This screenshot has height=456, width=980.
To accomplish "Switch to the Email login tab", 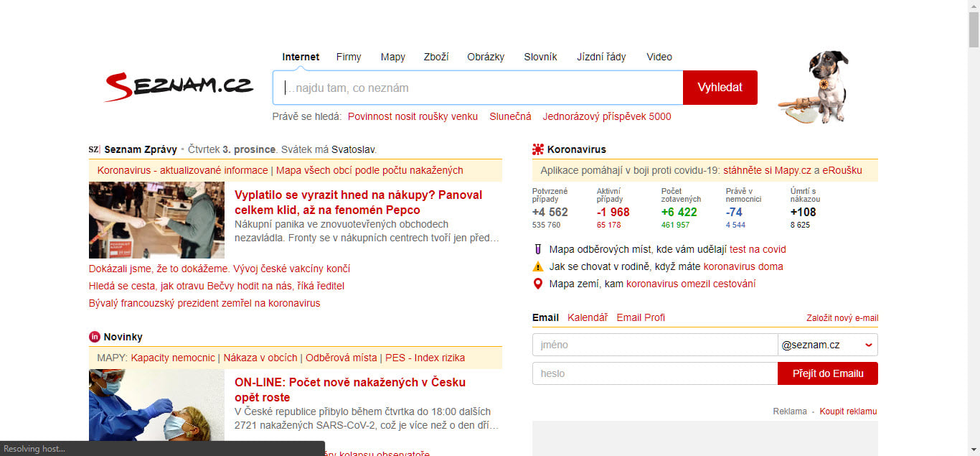I will (545, 317).
